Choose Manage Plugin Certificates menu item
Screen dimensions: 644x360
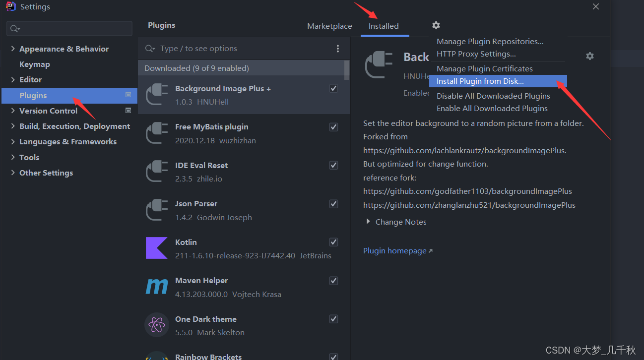coord(485,69)
